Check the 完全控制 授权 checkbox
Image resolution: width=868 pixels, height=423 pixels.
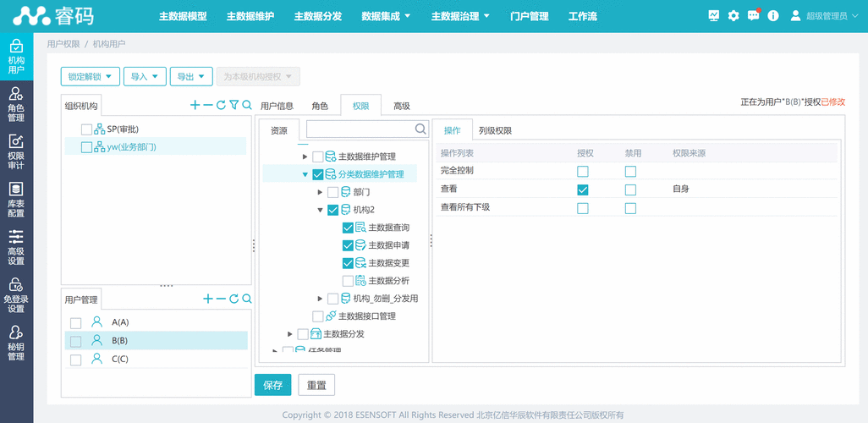(x=583, y=171)
